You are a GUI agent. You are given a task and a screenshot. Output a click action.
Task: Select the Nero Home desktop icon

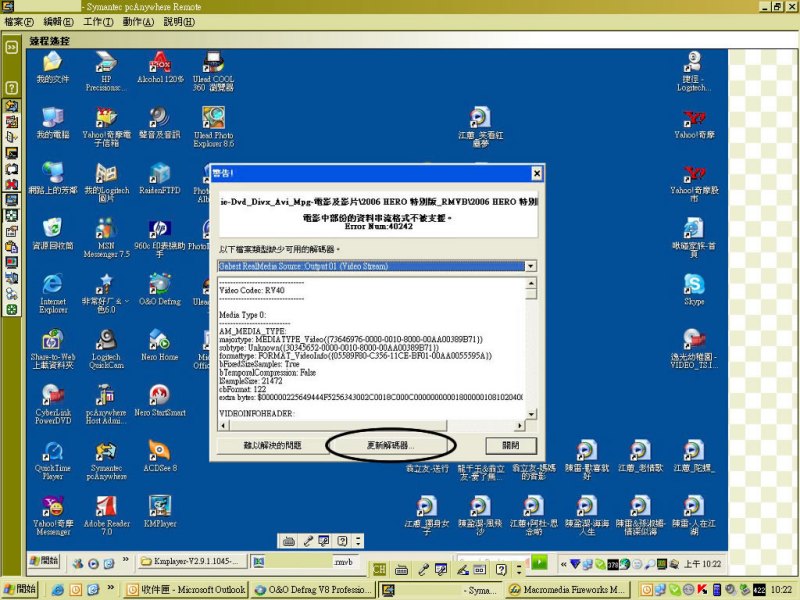point(160,345)
